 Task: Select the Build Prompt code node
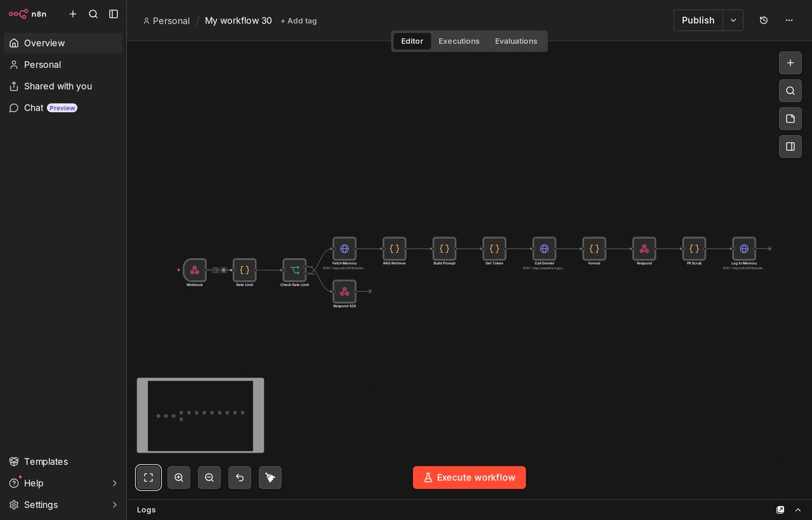coord(444,249)
